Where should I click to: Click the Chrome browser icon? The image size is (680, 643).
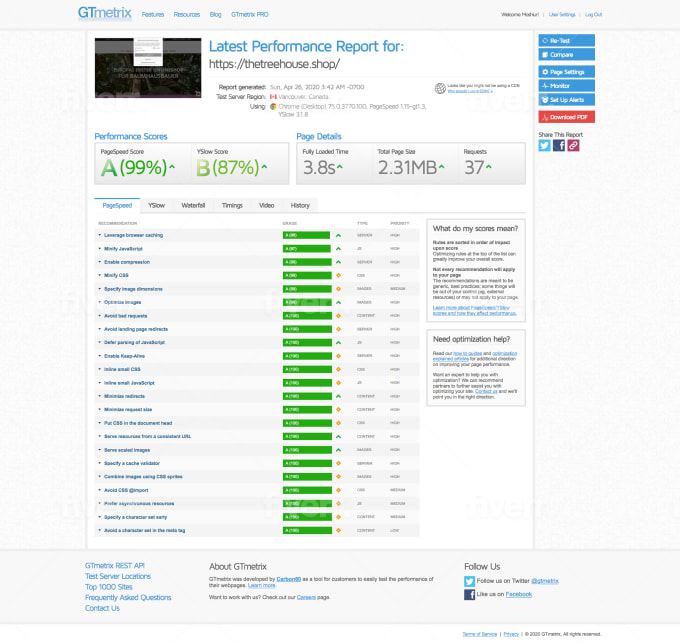pyautogui.click(x=273, y=106)
